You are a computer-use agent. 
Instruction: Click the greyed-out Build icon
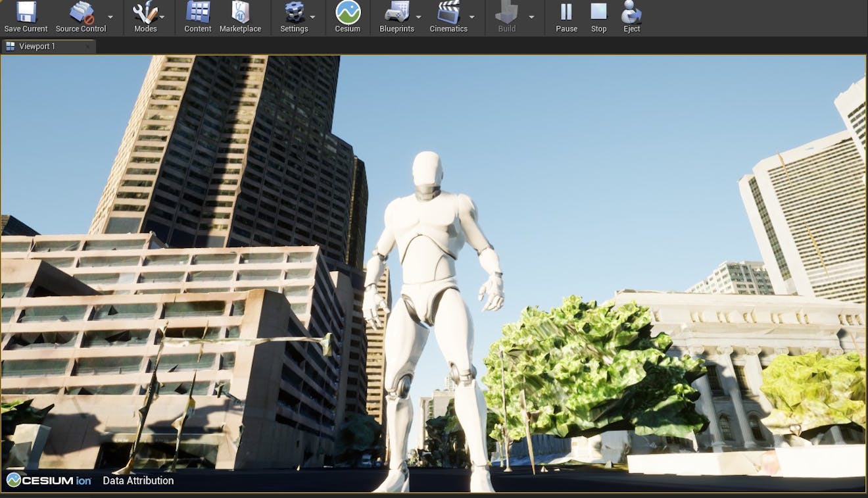pos(507,17)
